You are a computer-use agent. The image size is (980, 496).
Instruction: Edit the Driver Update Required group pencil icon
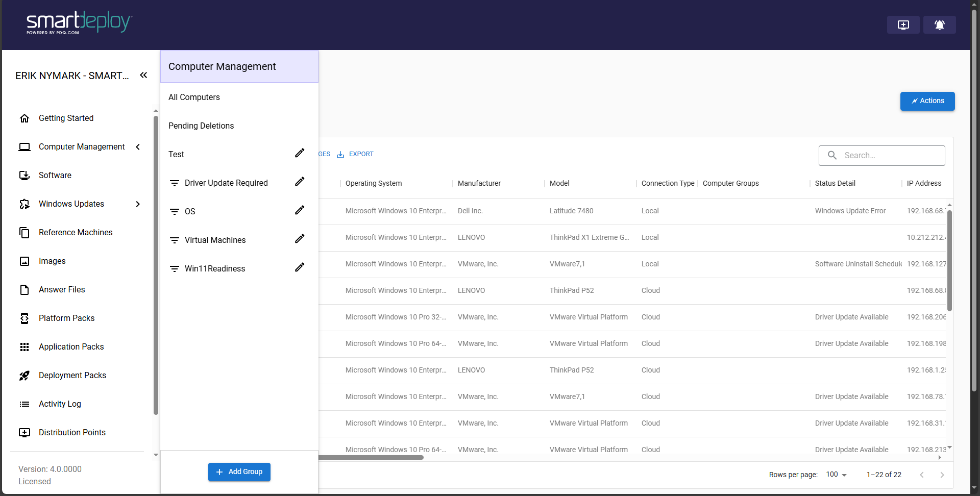tap(300, 181)
